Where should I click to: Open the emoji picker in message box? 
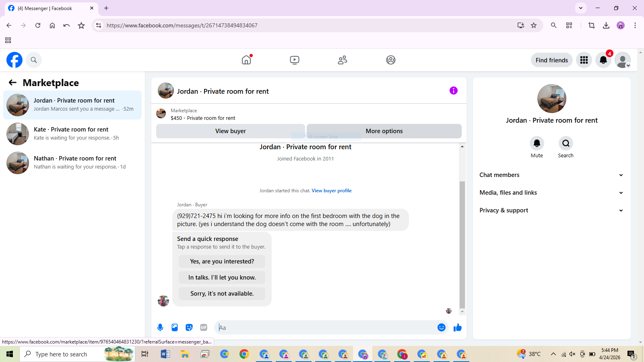click(x=442, y=327)
